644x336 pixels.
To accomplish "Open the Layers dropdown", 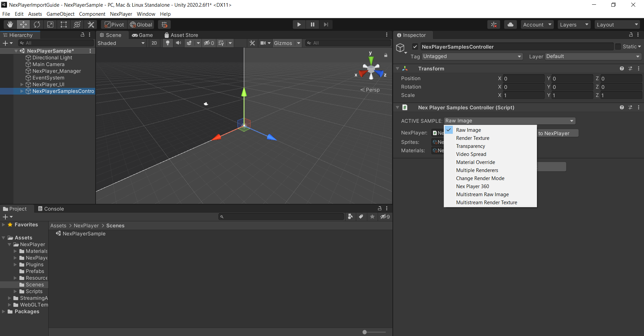I will [574, 24].
